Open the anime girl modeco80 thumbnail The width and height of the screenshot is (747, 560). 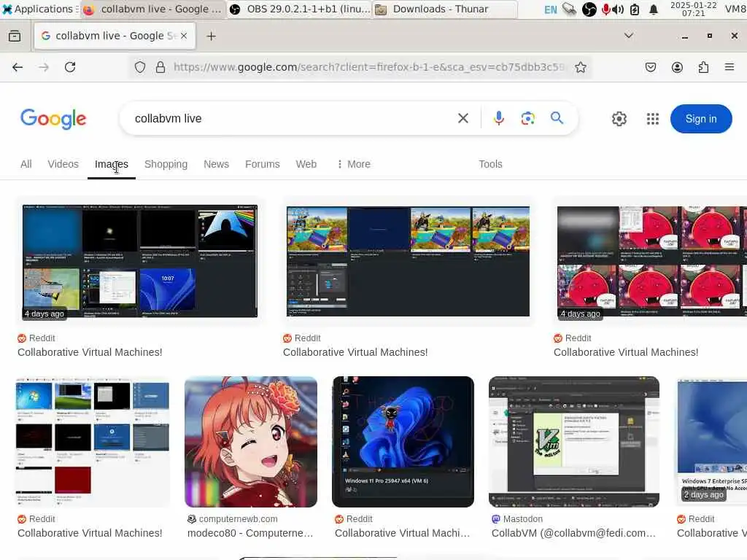click(251, 442)
